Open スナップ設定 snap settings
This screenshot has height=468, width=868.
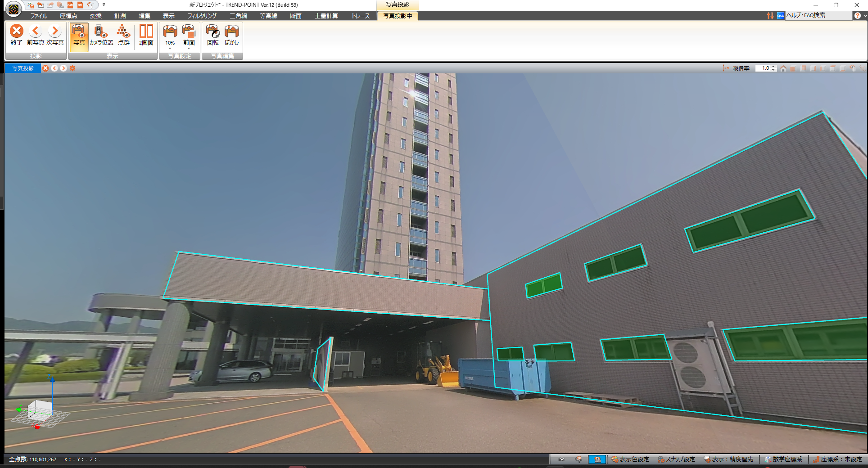coord(676,459)
